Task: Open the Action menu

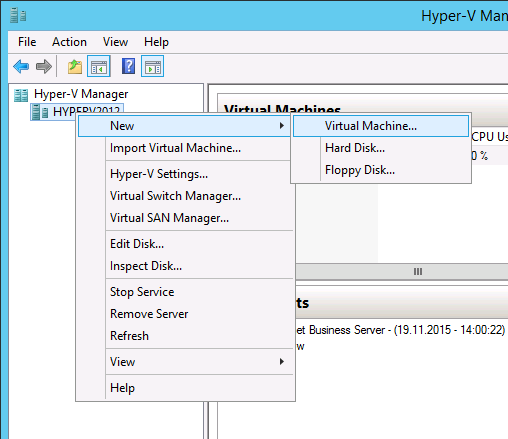Action: [69, 42]
